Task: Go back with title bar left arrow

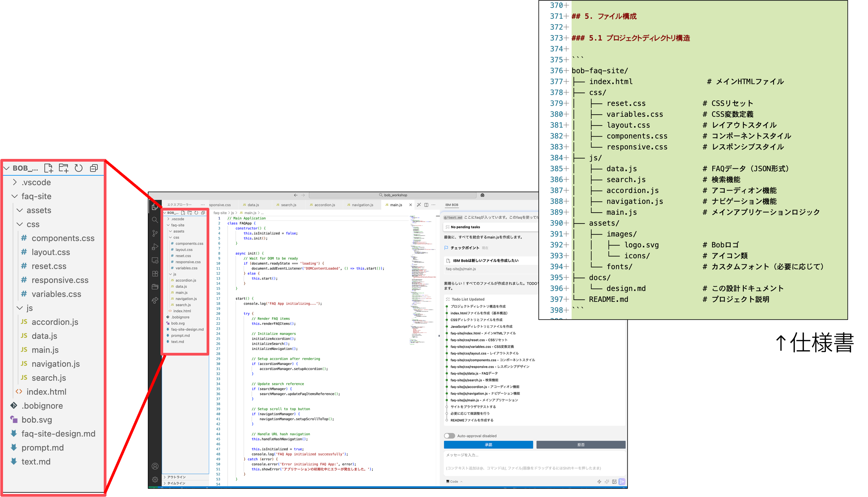Action: (x=296, y=195)
